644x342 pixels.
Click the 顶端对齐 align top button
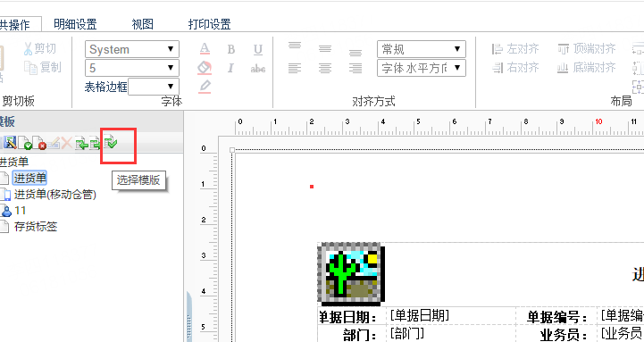pyautogui.click(x=587, y=49)
